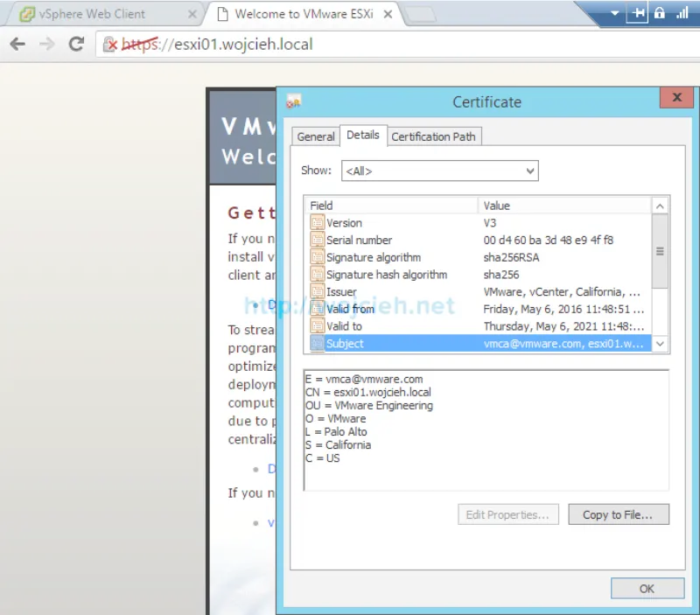Click the Subject field certificate icon
The width and height of the screenshot is (700, 615).
(319, 343)
